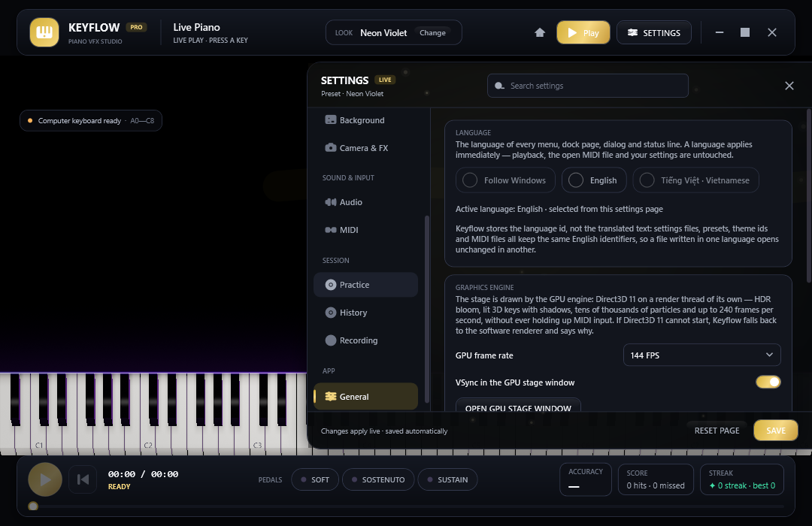The width and height of the screenshot is (812, 526).
Task: Select the General settings page
Action: pos(365,397)
